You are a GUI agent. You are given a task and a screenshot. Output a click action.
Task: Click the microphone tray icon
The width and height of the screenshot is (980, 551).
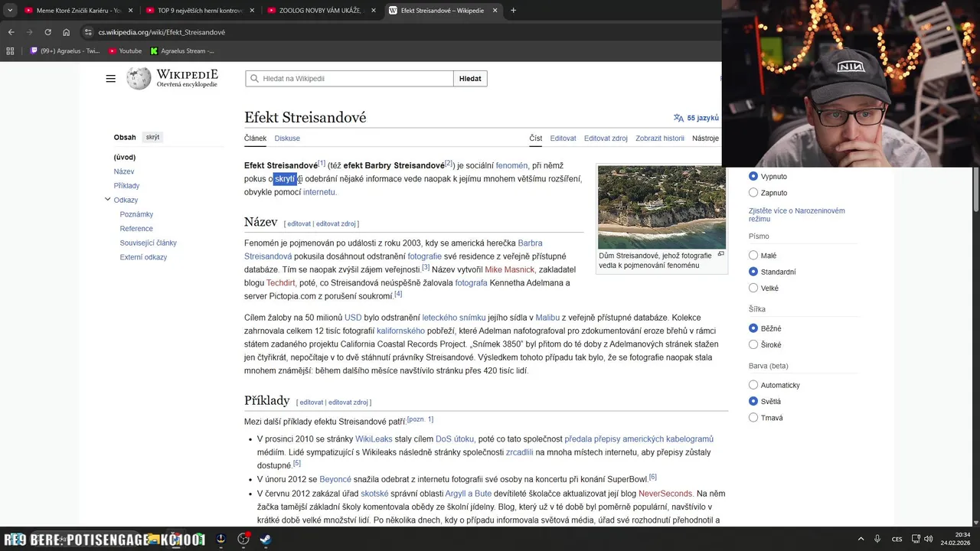click(877, 539)
